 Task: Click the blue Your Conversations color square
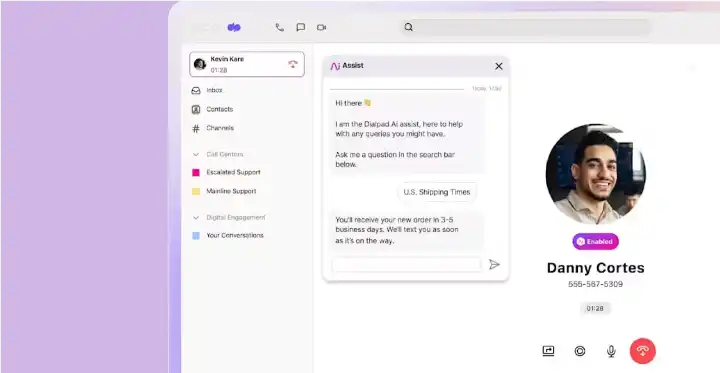click(196, 236)
